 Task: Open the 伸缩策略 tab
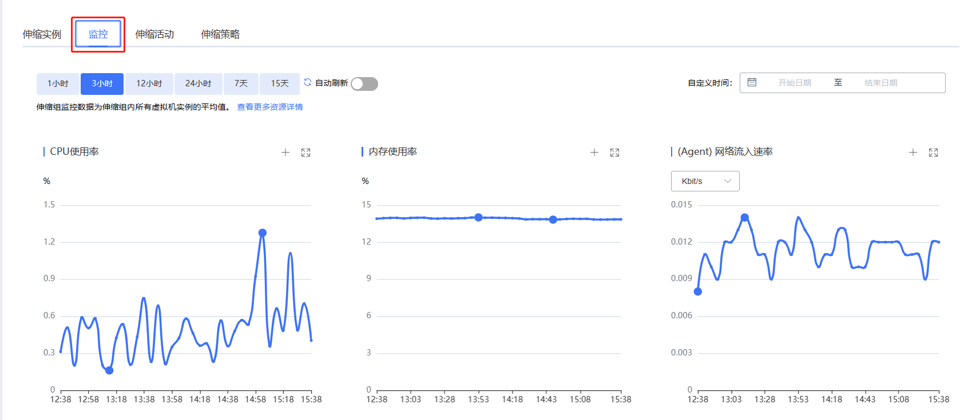[x=220, y=34]
